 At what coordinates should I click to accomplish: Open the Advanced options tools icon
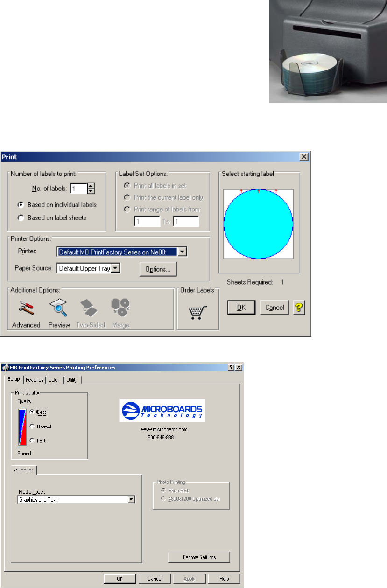[x=26, y=308]
